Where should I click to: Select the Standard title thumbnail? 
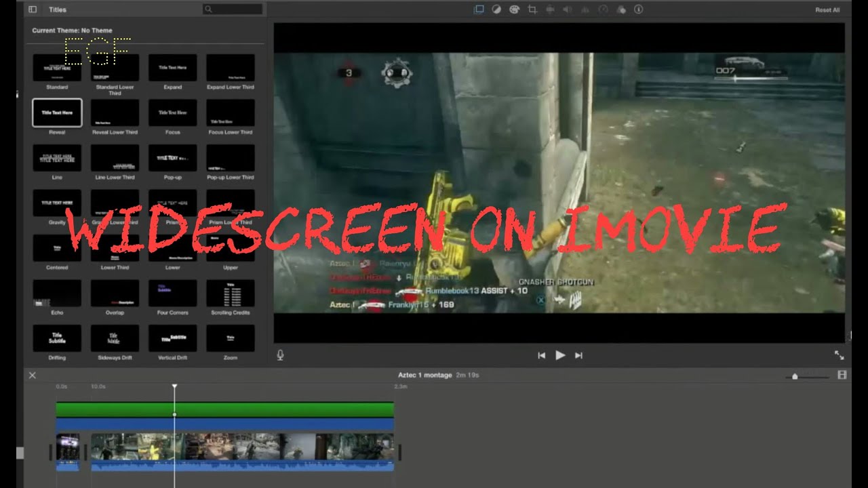pyautogui.click(x=57, y=68)
